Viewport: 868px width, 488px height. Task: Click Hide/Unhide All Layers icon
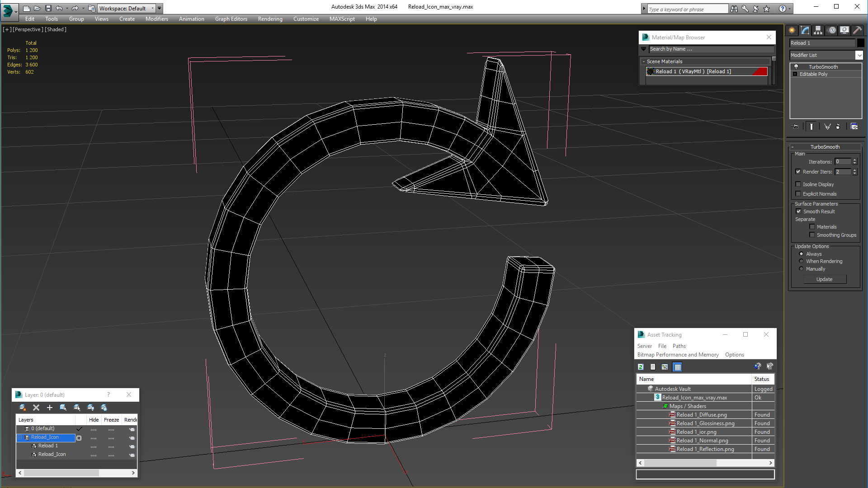coord(90,408)
